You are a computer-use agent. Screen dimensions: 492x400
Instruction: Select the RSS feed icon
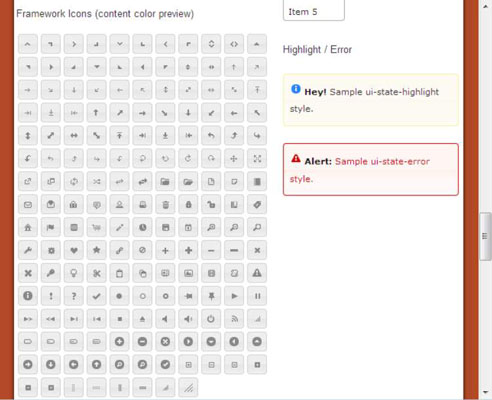pos(234,319)
